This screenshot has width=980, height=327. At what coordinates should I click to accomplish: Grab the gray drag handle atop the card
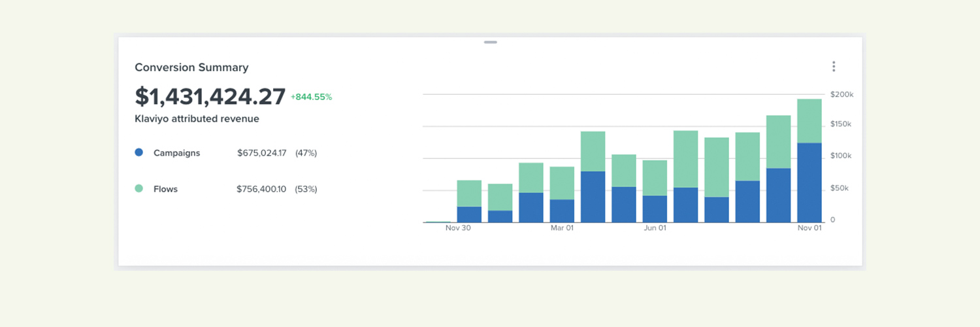click(x=491, y=43)
